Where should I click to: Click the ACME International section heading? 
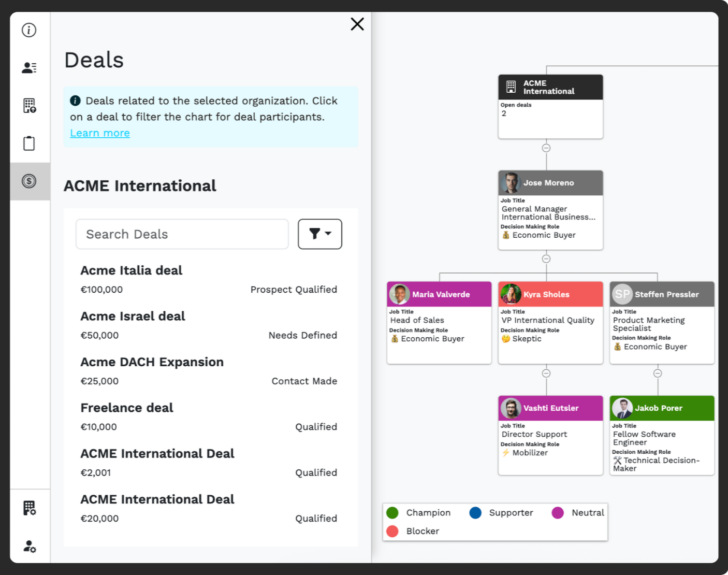pos(140,185)
